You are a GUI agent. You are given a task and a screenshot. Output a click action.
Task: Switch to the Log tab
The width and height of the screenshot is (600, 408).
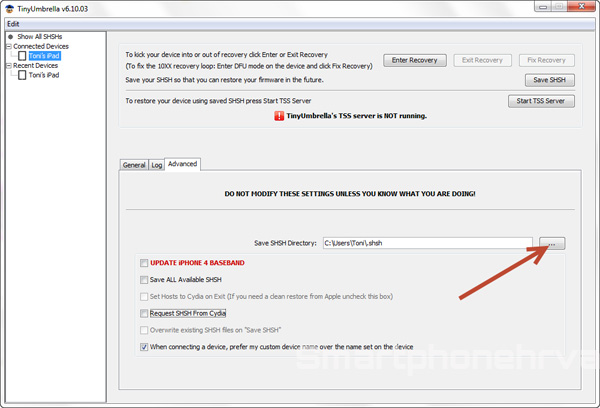tap(156, 164)
